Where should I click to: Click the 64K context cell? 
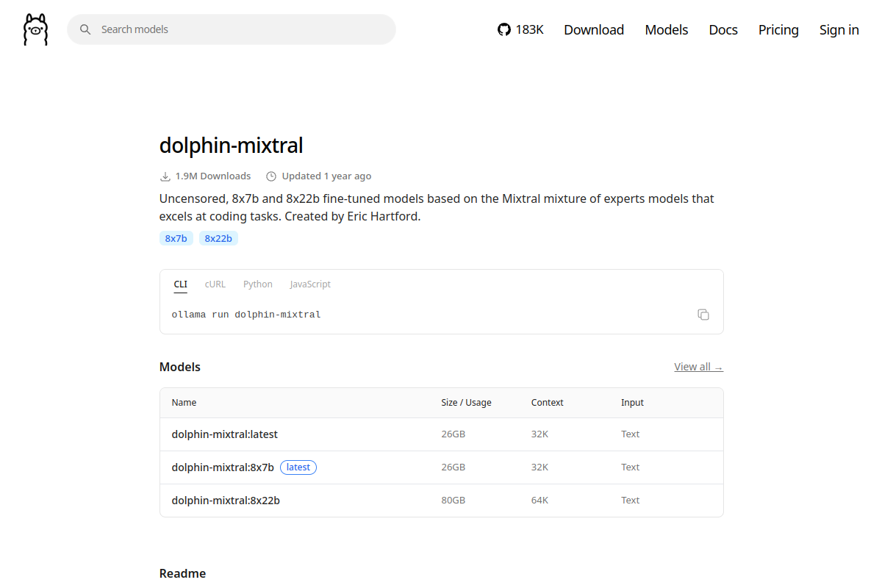coord(539,501)
